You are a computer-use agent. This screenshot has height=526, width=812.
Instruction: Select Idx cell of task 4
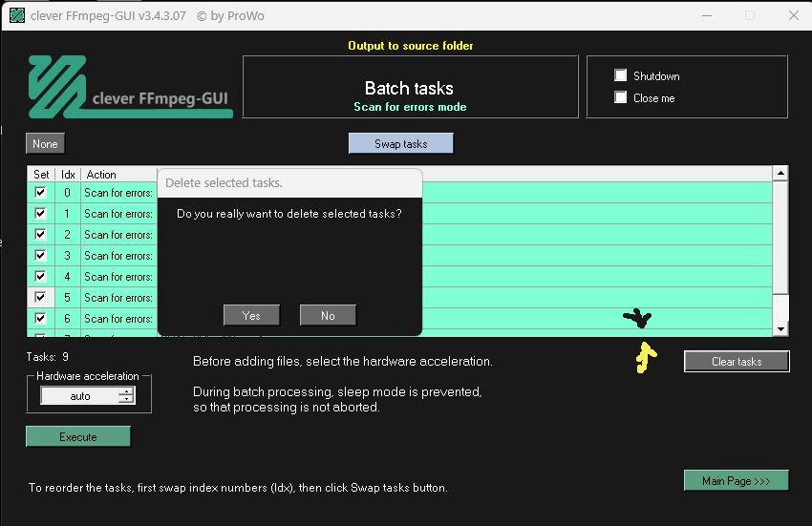pos(67,277)
